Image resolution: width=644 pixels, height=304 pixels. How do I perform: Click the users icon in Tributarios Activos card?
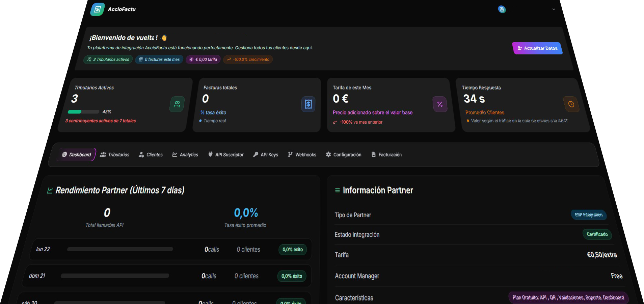coord(177,104)
